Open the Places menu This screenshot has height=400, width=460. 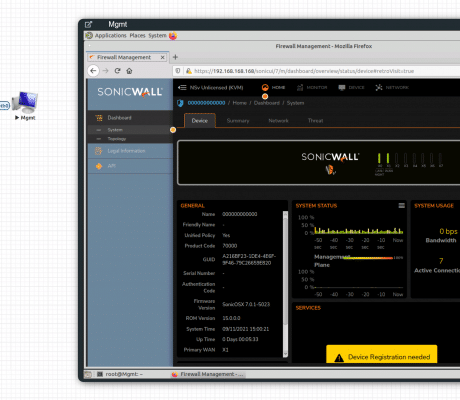coord(137,35)
